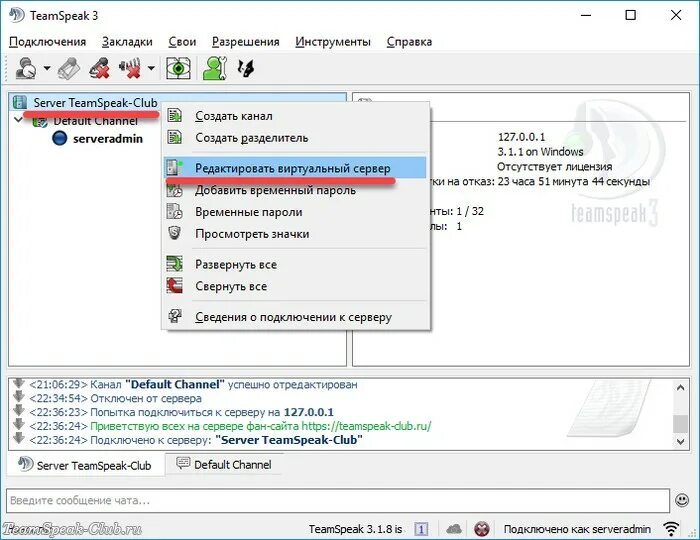This screenshot has height=540, width=700.
Task: Collapse the Default Channel tree node
Action: coord(18,120)
